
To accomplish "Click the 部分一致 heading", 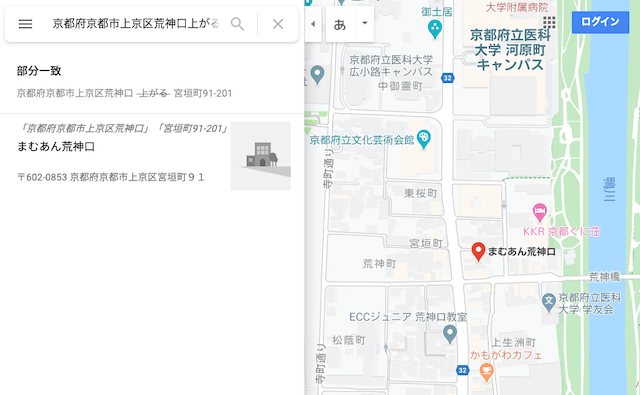I will point(39,71).
